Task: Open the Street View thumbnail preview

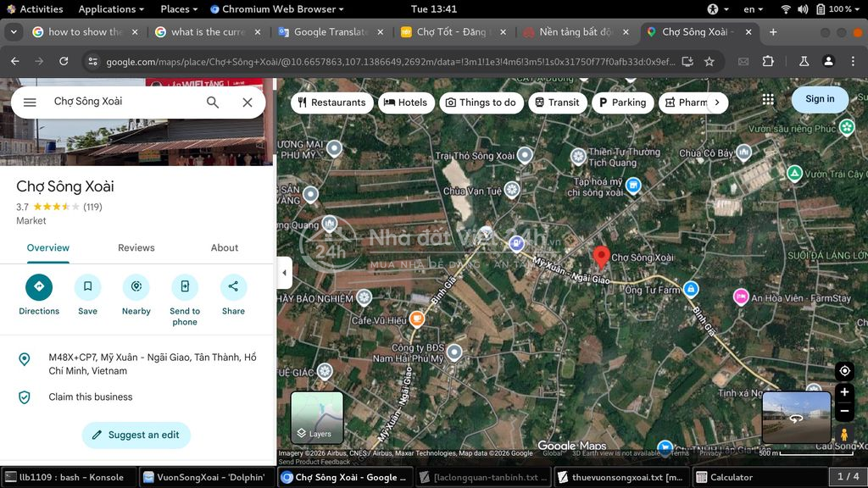Action: (797, 417)
